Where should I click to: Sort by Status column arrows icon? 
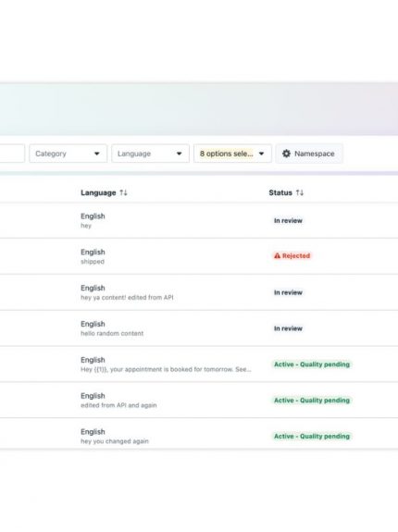click(x=300, y=192)
